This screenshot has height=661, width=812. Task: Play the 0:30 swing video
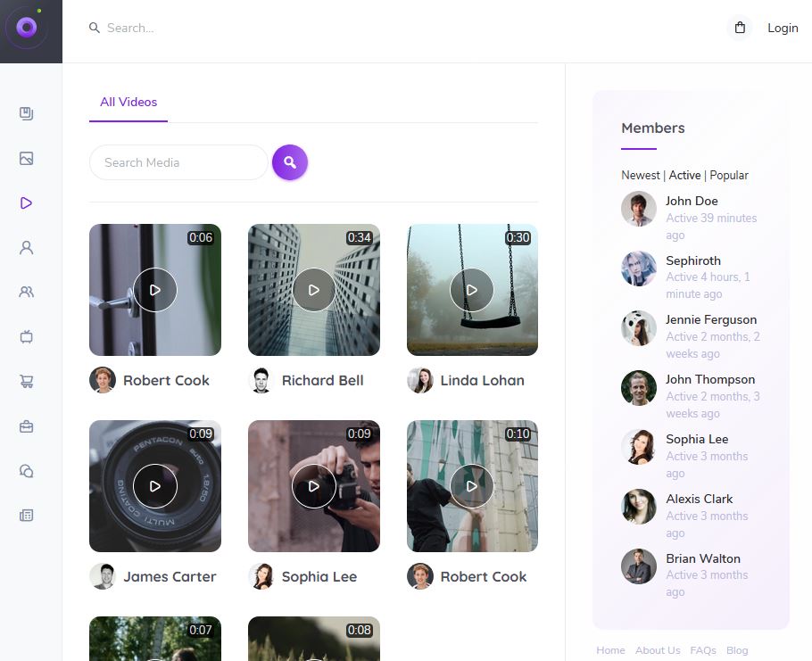(472, 290)
